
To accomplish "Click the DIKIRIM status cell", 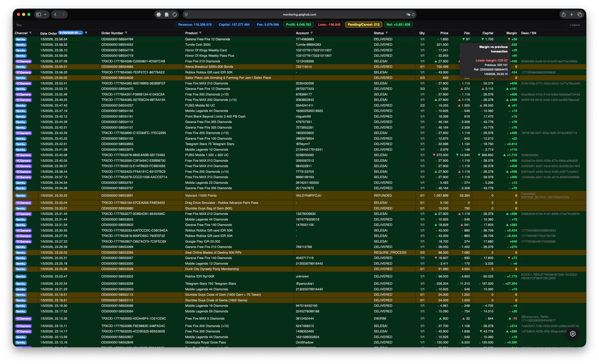I will tap(380, 318).
